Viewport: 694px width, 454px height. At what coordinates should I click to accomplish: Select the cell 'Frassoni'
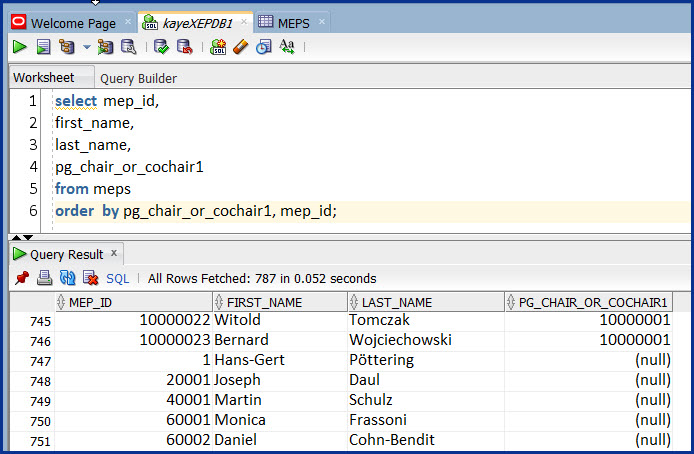[x=426, y=420]
